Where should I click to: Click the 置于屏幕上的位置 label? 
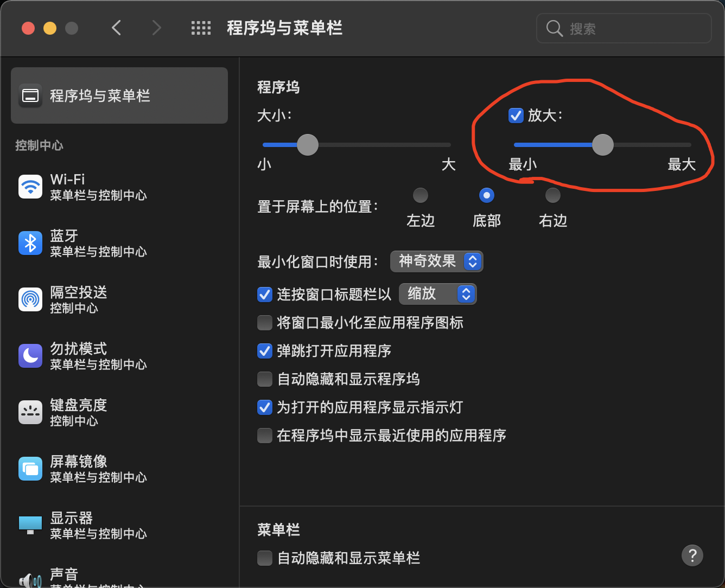click(x=317, y=207)
